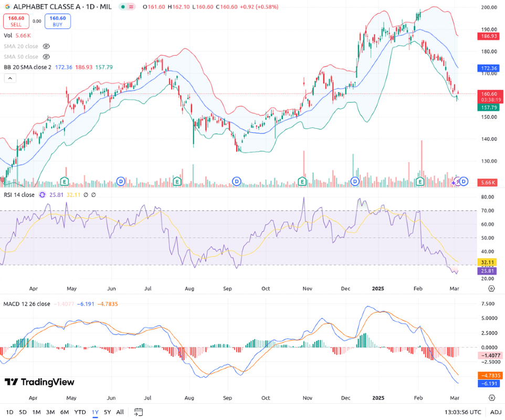Click the blue -6.191 MACD axis label
505x420 pixels.
(490, 384)
